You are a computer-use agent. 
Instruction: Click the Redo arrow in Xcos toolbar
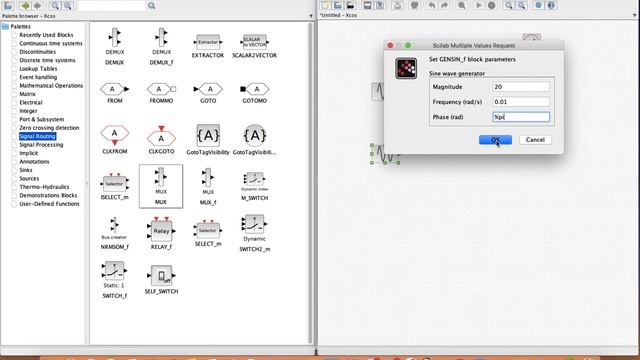pos(444,5)
